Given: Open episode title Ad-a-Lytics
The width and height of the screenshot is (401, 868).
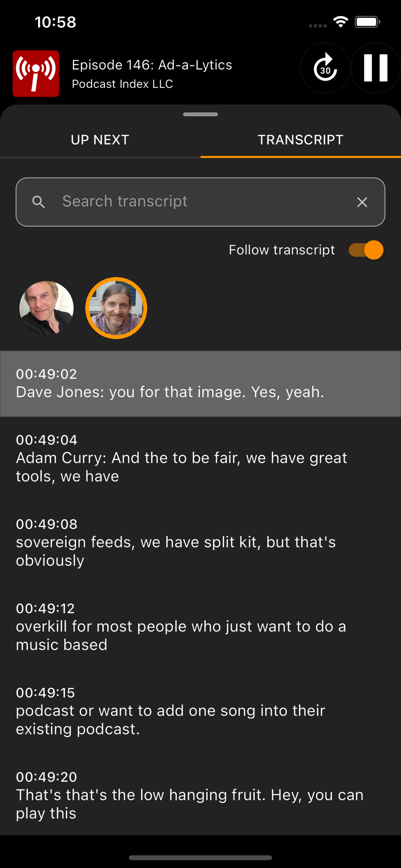Looking at the screenshot, I should pyautogui.click(x=152, y=65).
